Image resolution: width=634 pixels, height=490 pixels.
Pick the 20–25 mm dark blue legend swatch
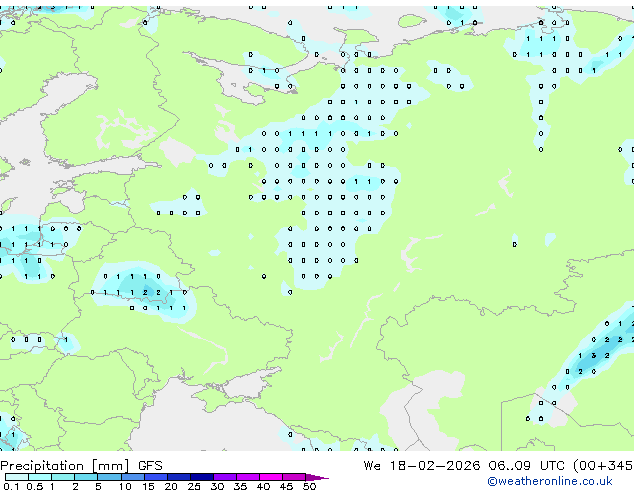click(x=178, y=477)
